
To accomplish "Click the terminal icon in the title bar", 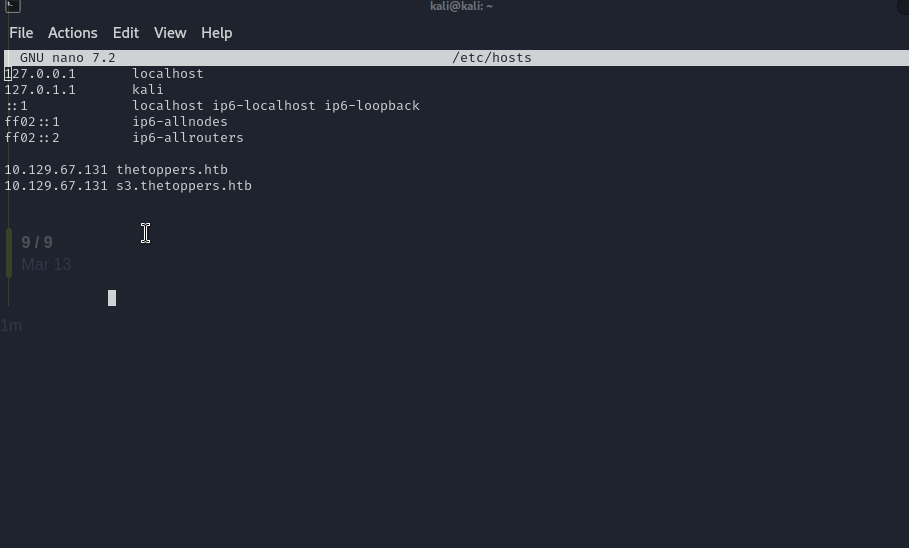I will (13, 6).
